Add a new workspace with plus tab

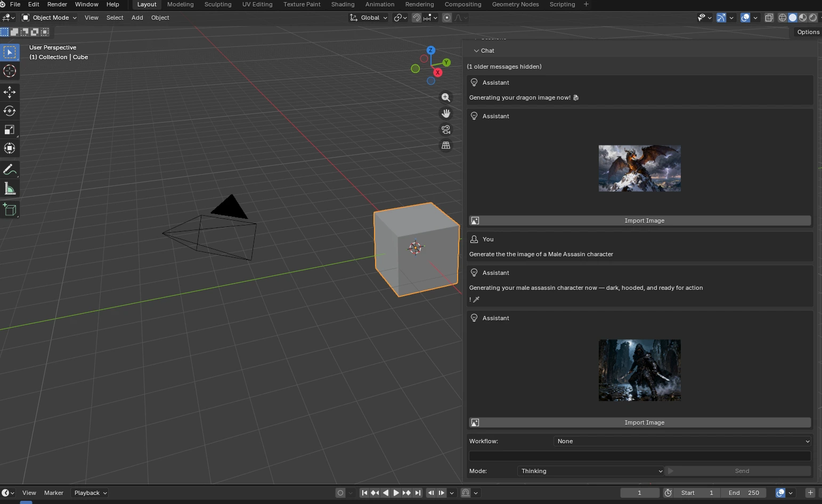click(x=586, y=4)
